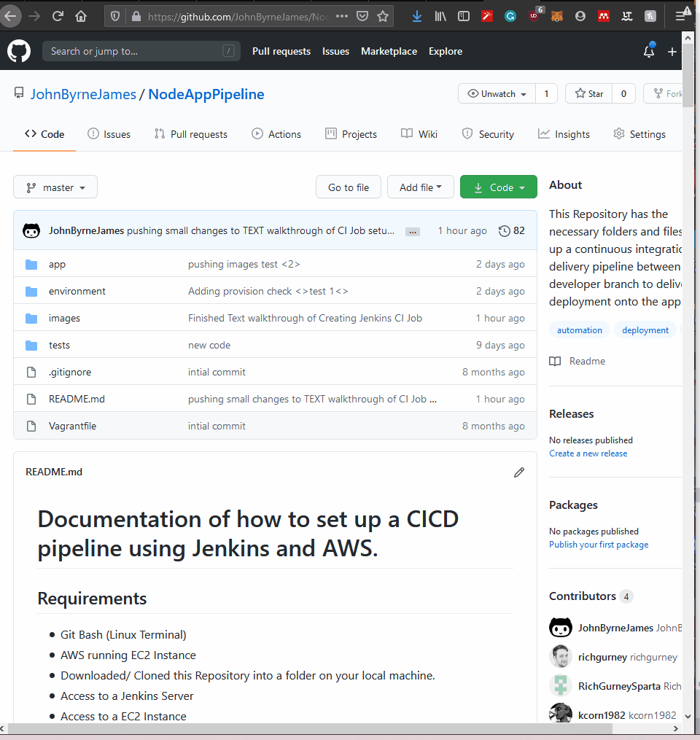Click the Grammarly extension icon

coord(510,17)
